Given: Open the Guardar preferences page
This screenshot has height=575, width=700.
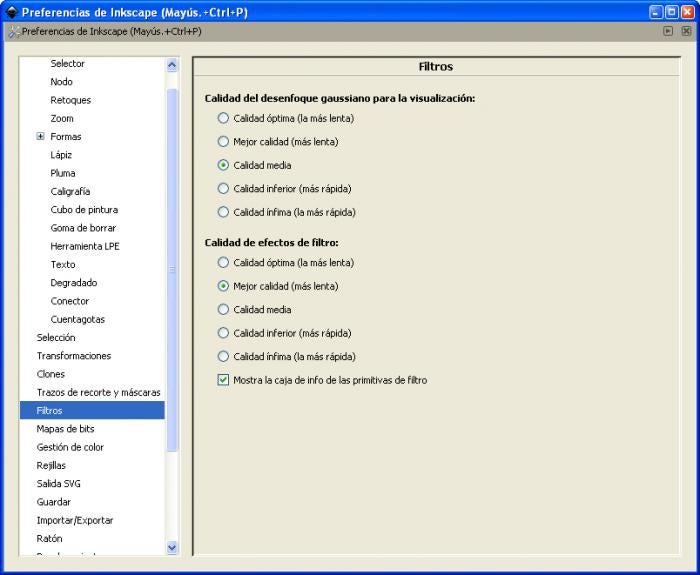Looking at the screenshot, I should 54,502.
